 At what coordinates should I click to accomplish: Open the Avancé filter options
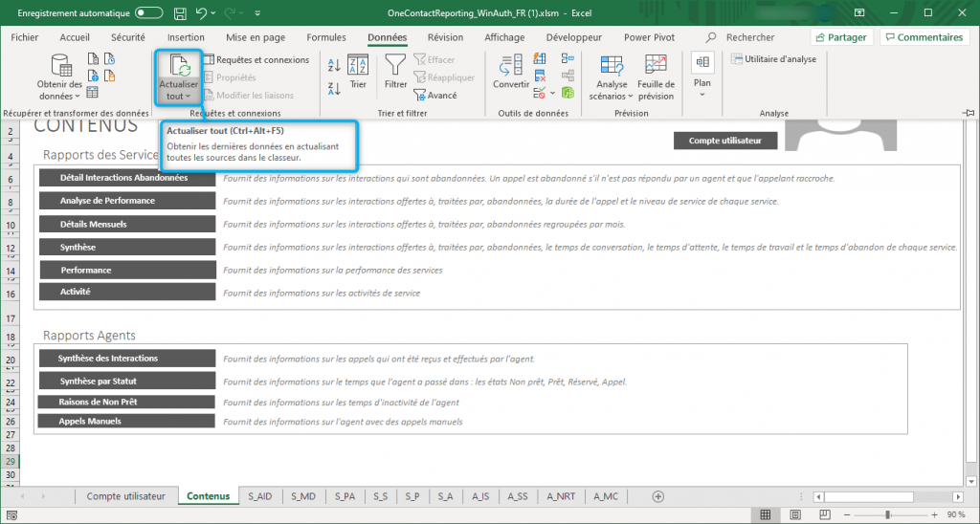click(435, 96)
